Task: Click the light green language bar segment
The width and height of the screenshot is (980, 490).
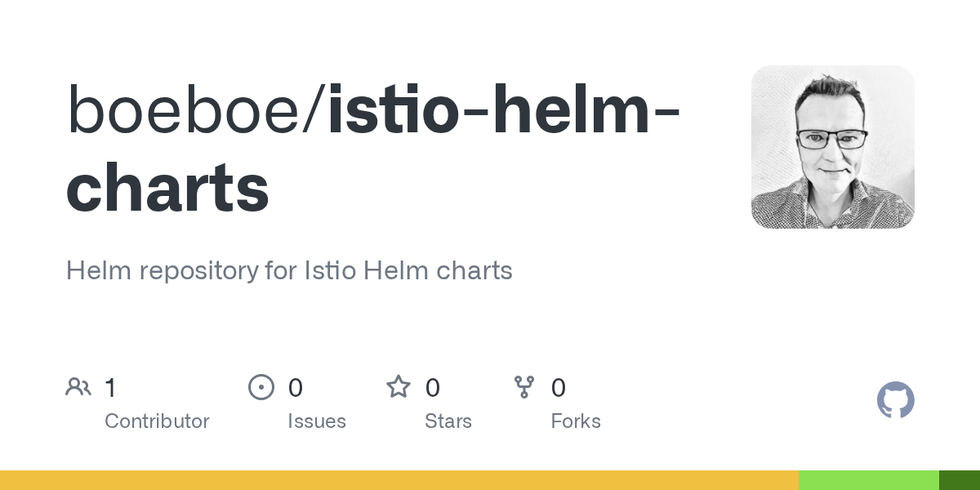Action: [869, 480]
